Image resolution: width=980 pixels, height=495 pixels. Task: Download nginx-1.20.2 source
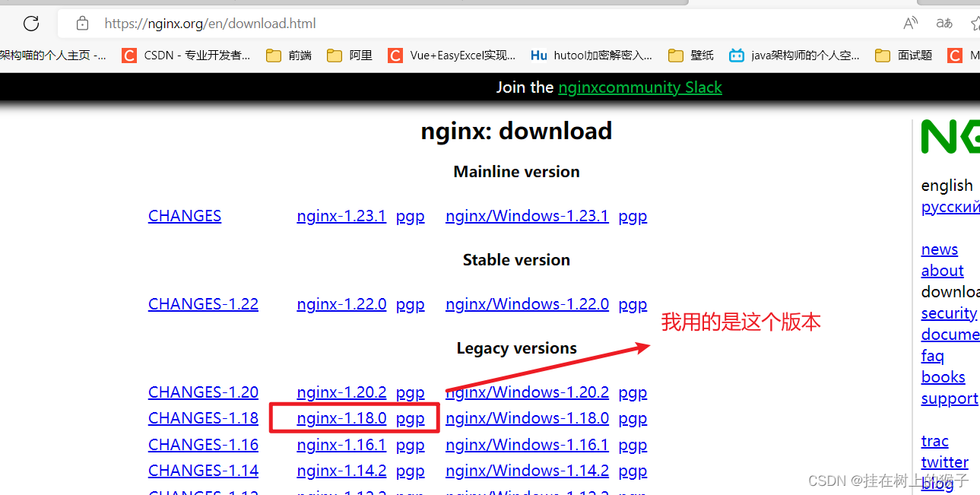pos(341,392)
